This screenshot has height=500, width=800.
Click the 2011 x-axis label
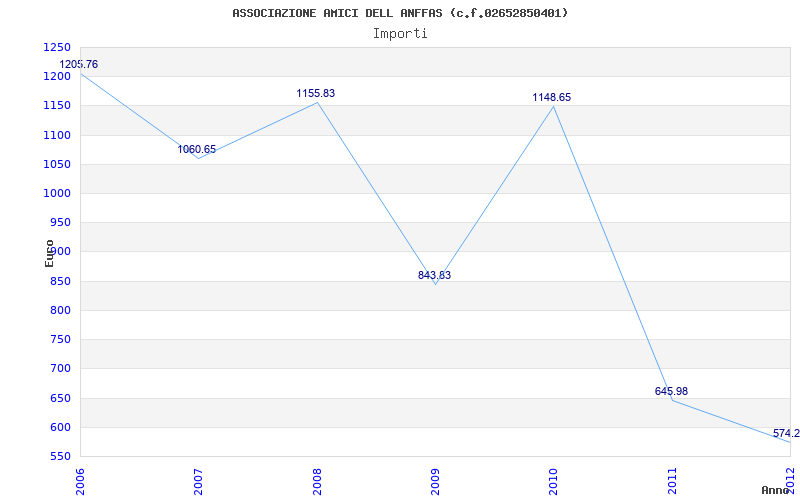click(672, 482)
